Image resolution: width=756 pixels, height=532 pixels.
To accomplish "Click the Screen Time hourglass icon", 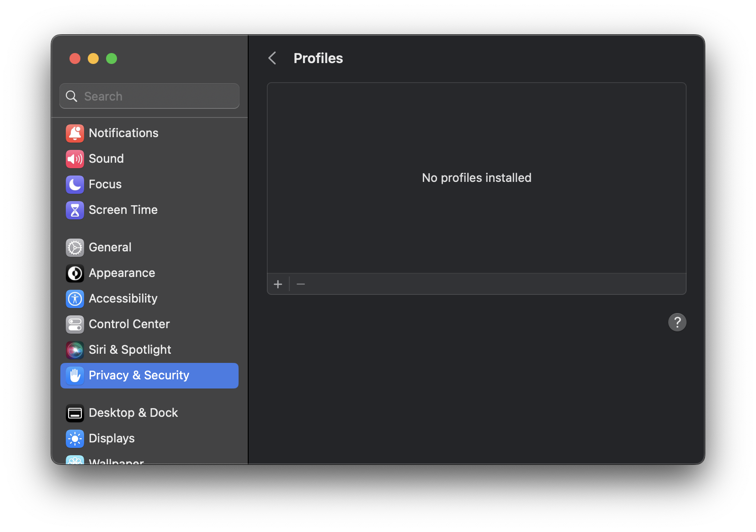I will [x=75, y=210].
